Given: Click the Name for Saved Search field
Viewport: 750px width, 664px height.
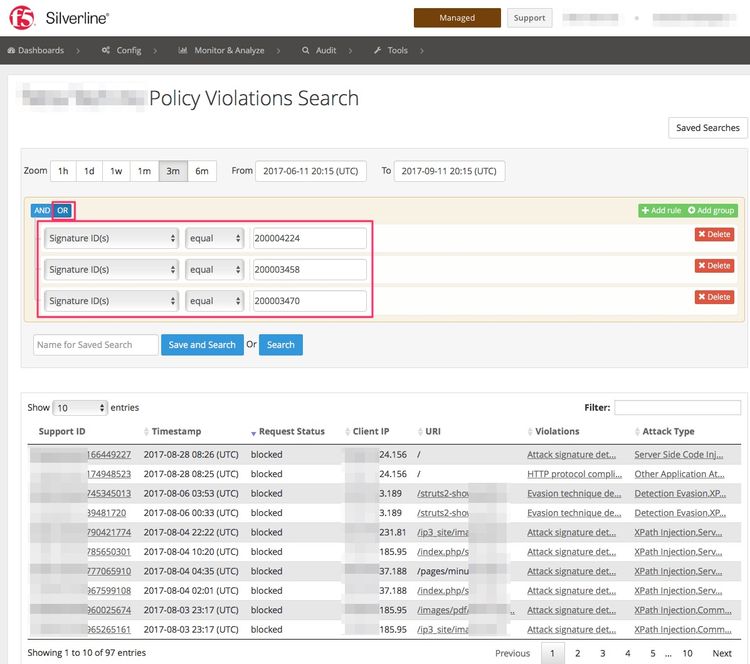Looking at the screenshot, I should coord(96,345).
